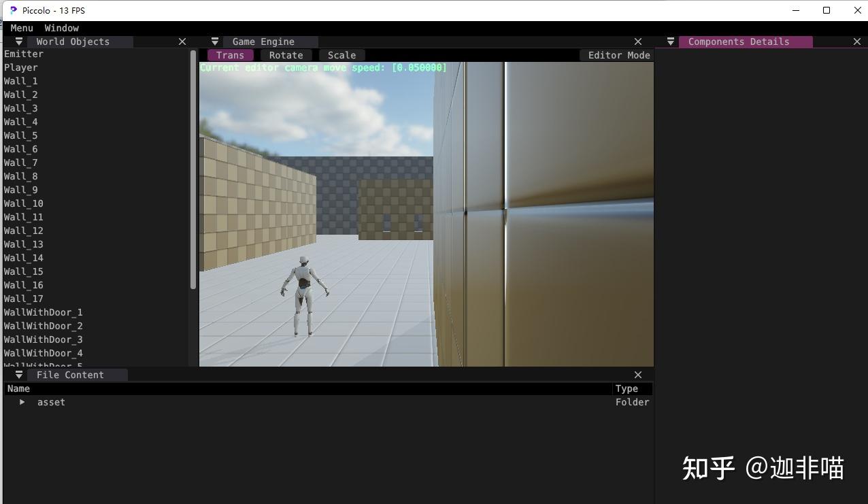Click the camera move speed text
This screenshot has height=504, width=868.
(323, 67)
